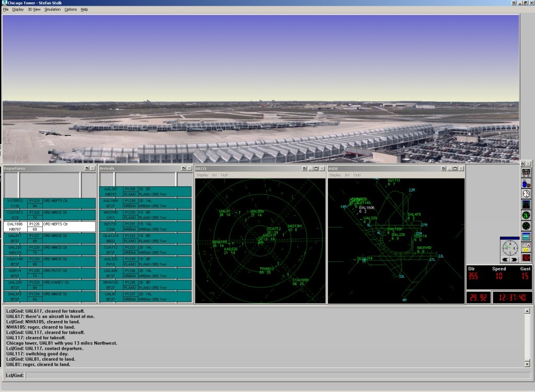The height and width of the screenshot is (392, 535).
Task: Click the radio boombox icon in tool palette
Action: 526,172
